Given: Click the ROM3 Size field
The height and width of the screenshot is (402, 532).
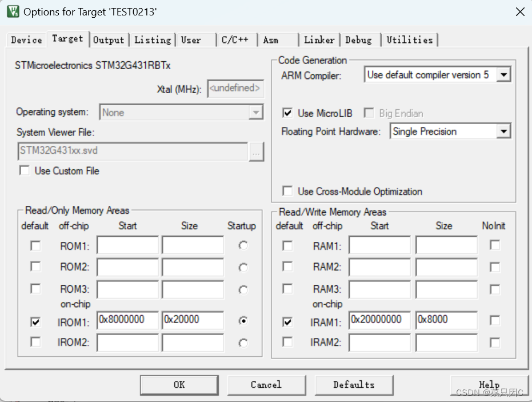Looking at the screenshot, I should [x=193, y=289].
